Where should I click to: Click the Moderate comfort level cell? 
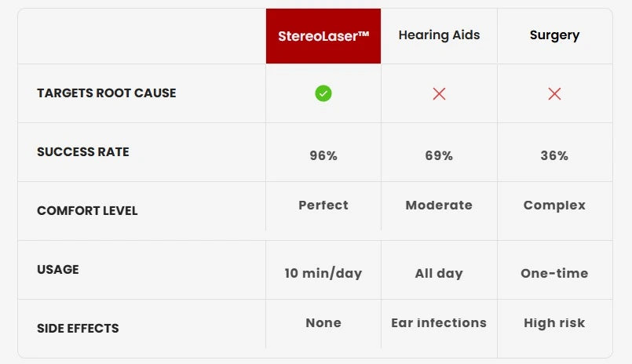tap(439, 205)
